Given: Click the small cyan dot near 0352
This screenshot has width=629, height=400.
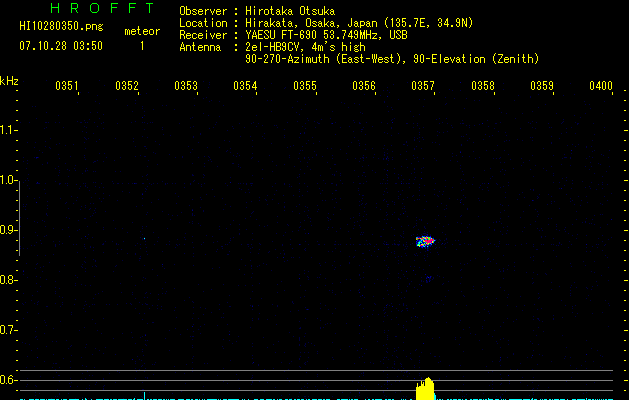Looking at the screenshot, I should pyautogui.click(x=144, y=239).
